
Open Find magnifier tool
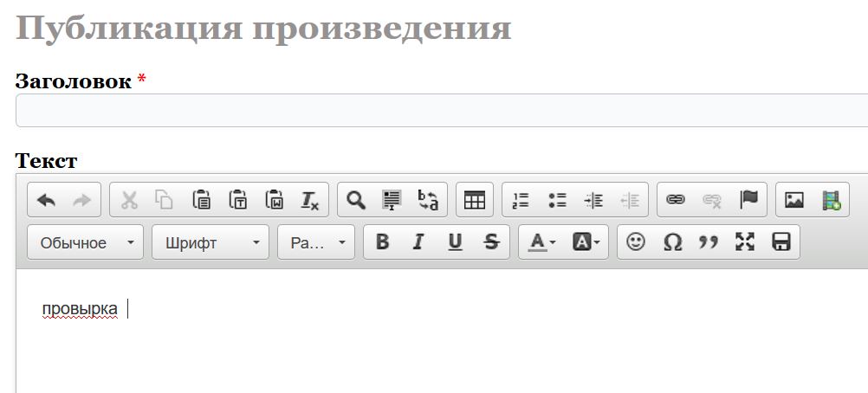[355, 200]
